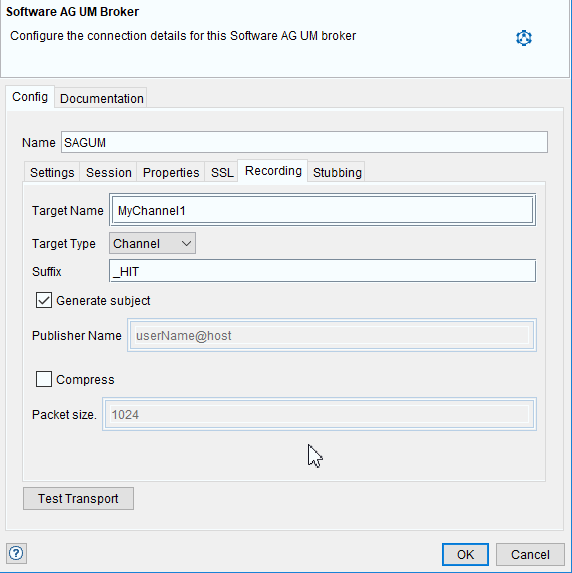Screen dimensions: 572x573
Task: Click the 'Target Type' label
Action: point(64,243)
